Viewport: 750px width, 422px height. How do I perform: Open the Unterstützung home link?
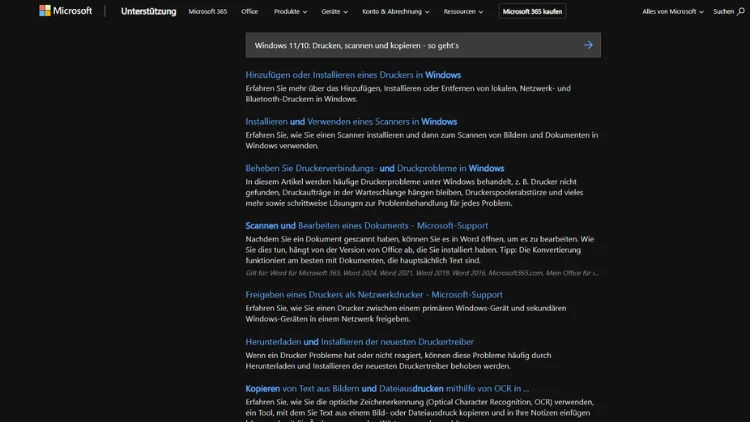pyautogui.click(x=148, y=11)
